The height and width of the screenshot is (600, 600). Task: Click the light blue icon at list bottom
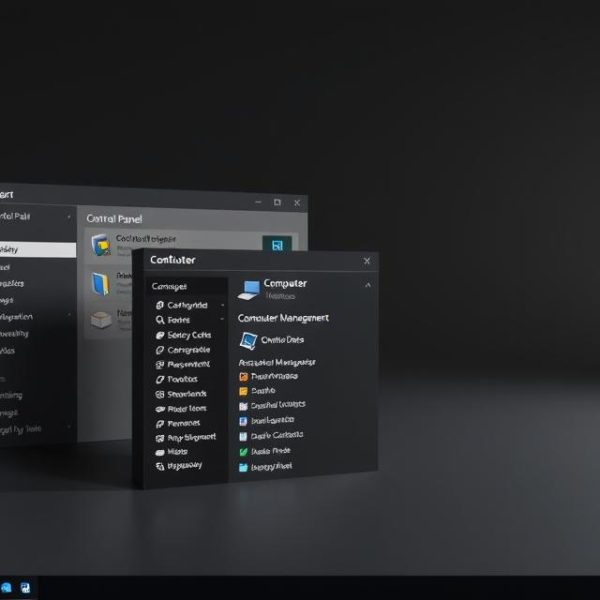[x=243, y=466]
